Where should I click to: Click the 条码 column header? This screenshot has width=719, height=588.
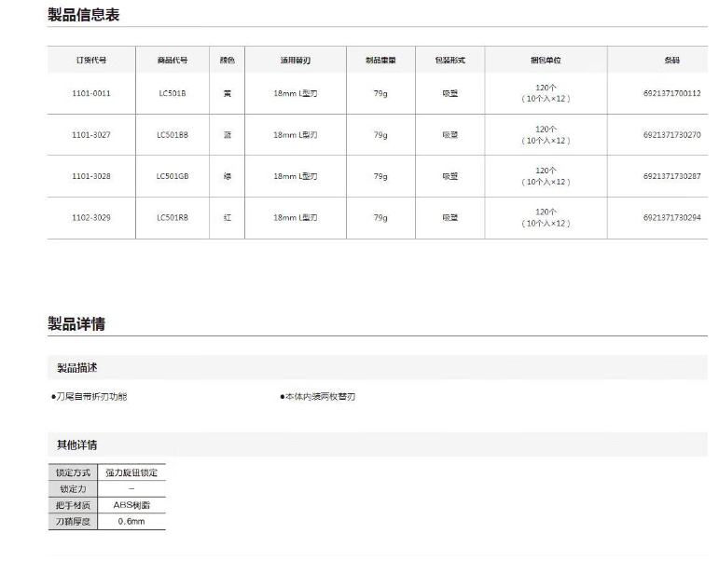coord(671,60)
